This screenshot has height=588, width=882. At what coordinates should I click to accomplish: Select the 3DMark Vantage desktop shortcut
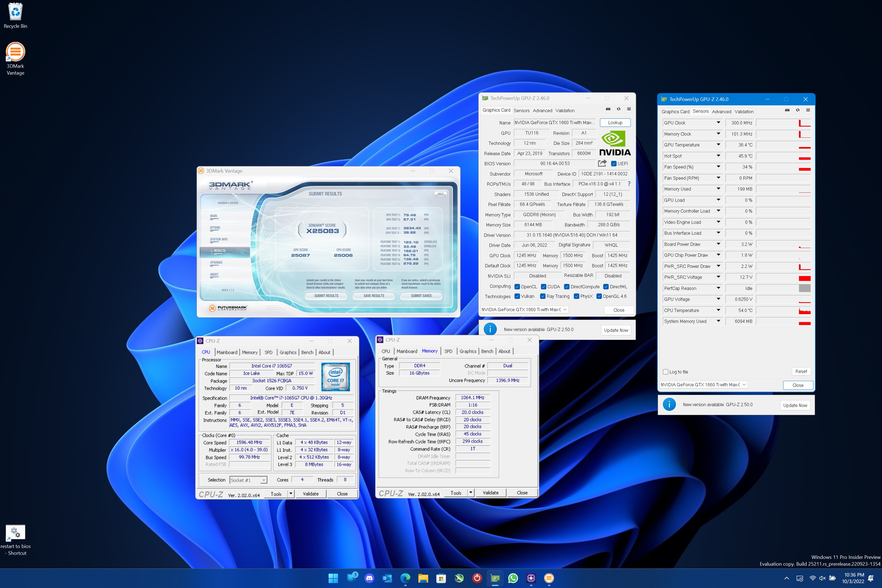point(15,59)
